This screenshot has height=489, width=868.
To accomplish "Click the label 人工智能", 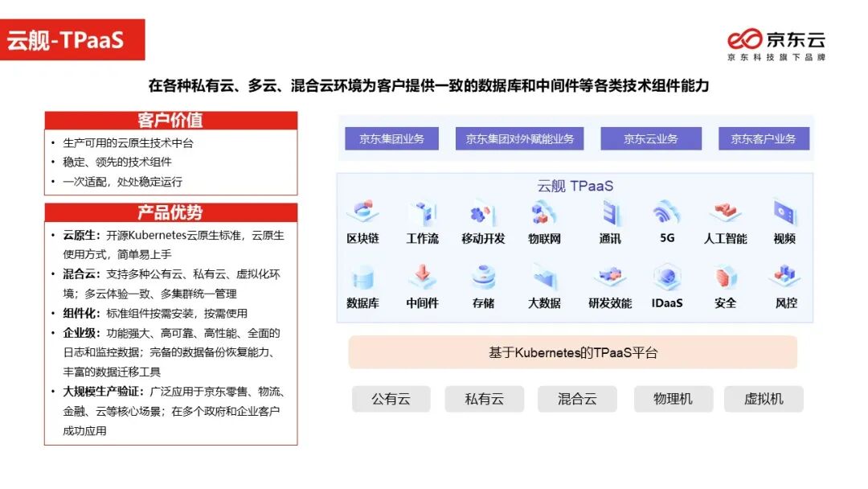I will coord(725,239).
